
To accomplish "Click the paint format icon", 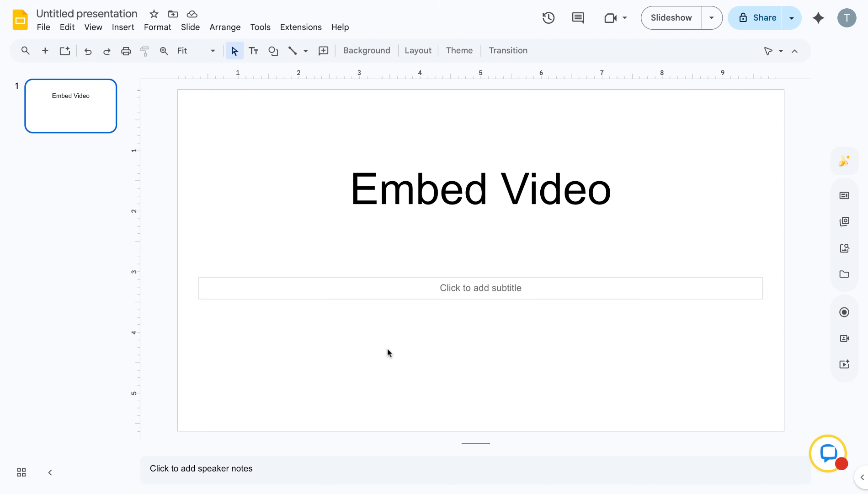I will (144, 51).
